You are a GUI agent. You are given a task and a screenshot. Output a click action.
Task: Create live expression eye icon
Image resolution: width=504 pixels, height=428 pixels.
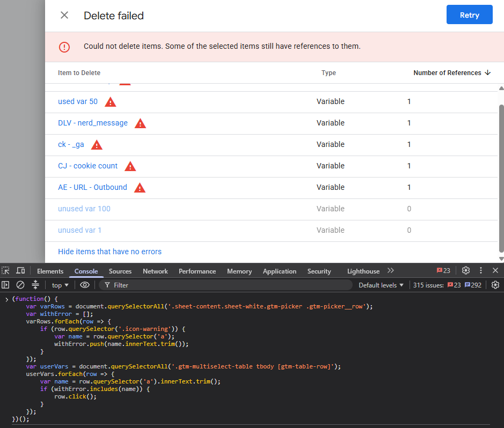pyautogui.click(x=84, y=285)
